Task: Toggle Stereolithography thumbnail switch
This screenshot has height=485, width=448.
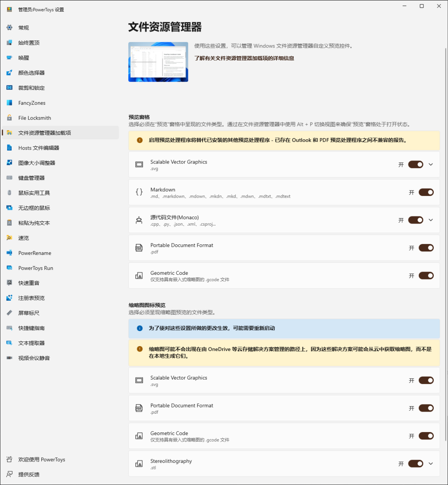Action: click(415, 463)
